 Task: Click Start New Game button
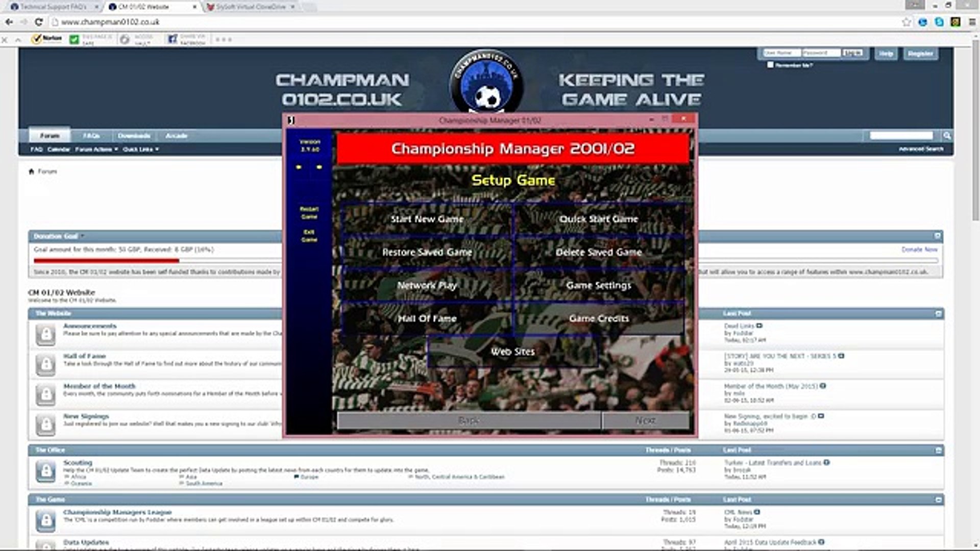pyautogui.click(x=427, y=219)
